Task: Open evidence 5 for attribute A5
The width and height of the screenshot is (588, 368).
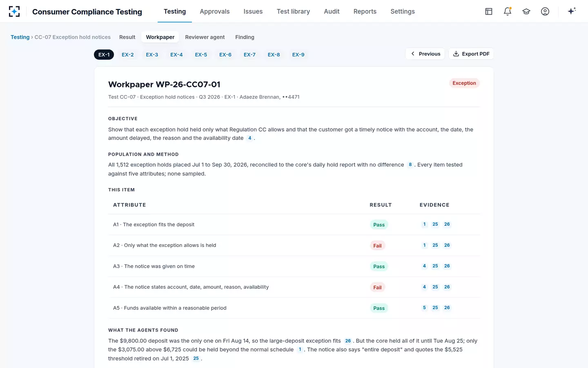Action: pos(425,308)
